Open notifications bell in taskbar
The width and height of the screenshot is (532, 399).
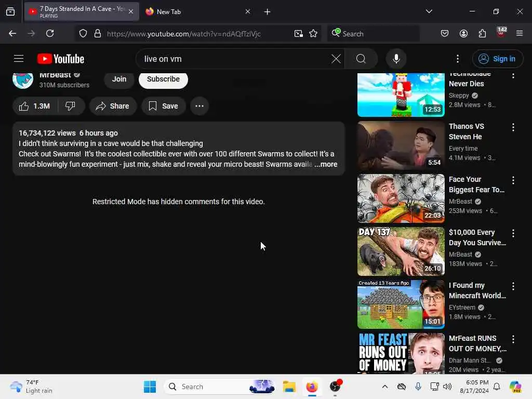(x=497, y=387)
